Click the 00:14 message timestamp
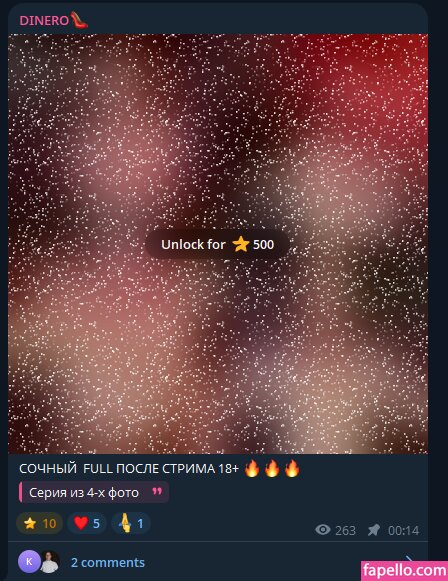The height and width of the screenshot is (581, 448). pyautogui.click(x=404, y=531)
